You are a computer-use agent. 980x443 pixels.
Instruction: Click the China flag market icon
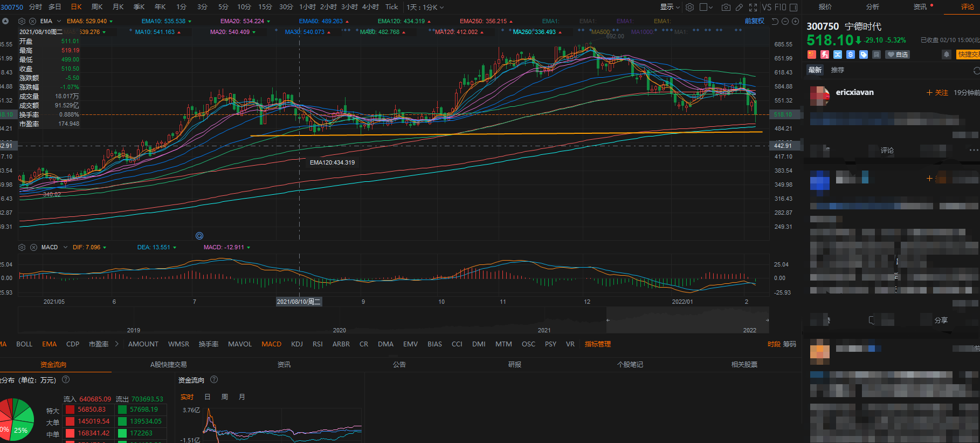pos(812,54)
